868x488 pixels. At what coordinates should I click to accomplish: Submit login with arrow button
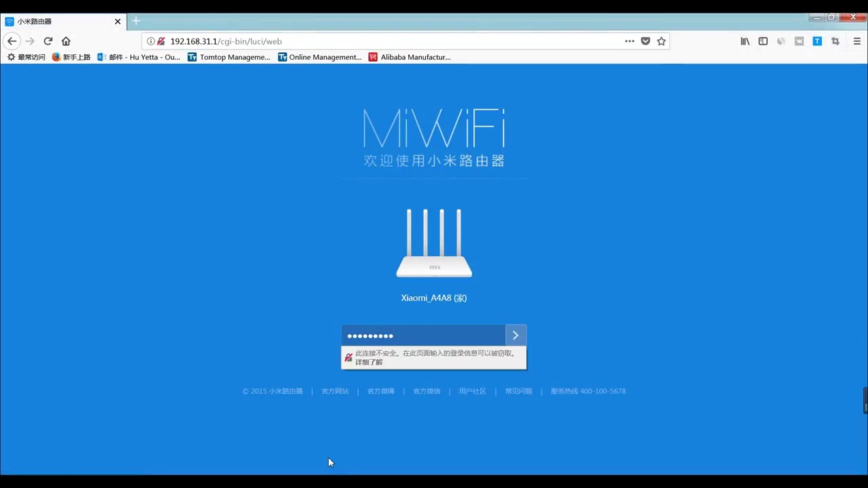coord(515,335)
